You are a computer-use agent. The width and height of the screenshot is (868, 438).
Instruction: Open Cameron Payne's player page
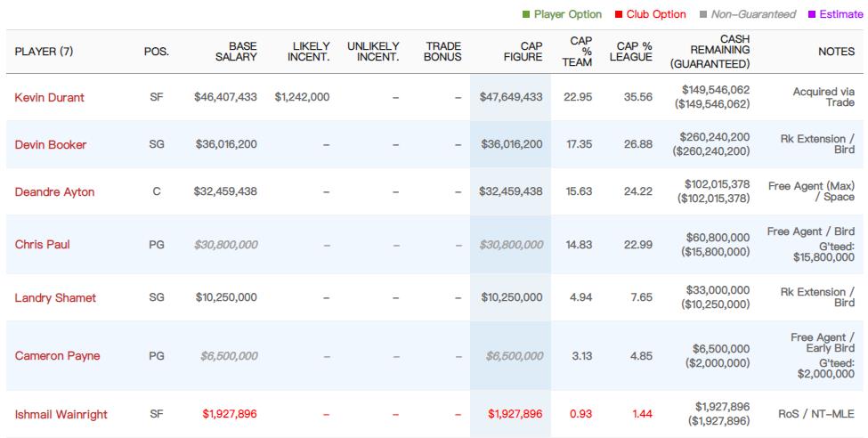point(57,355)
